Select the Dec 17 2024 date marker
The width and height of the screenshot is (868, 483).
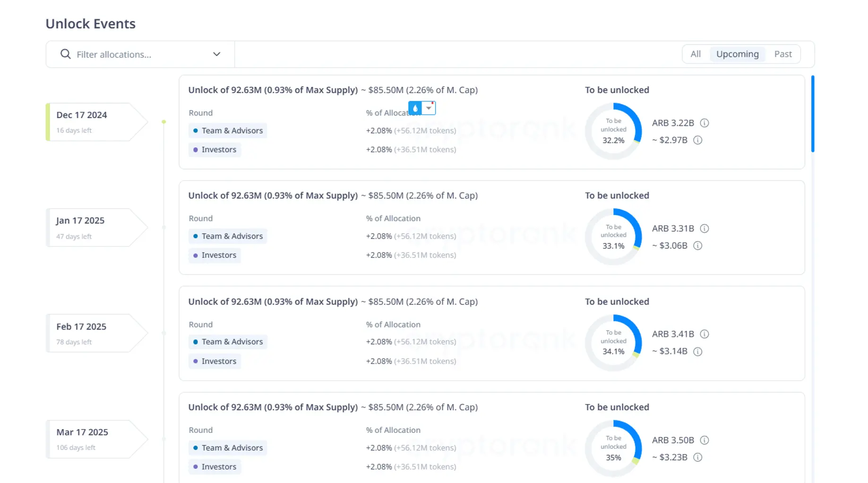pyautogui.click(x=96, y=122)
